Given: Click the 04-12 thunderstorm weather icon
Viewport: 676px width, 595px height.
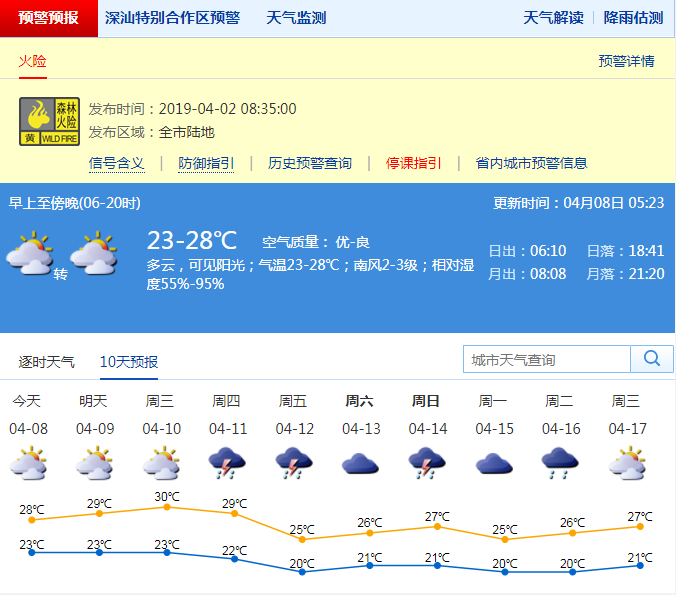Looking at the screenshot, I should click(293, 463).
